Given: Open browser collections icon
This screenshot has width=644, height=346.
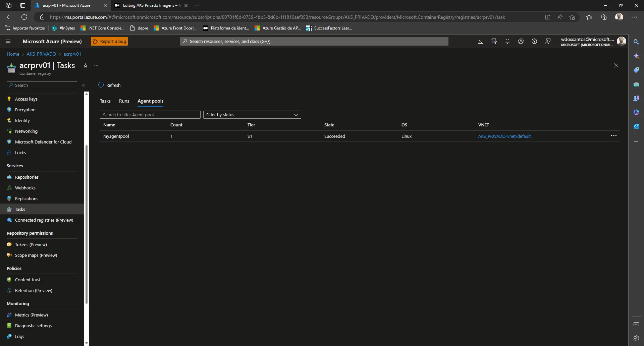Looking at the screenshot, I should tap(604, 17).
